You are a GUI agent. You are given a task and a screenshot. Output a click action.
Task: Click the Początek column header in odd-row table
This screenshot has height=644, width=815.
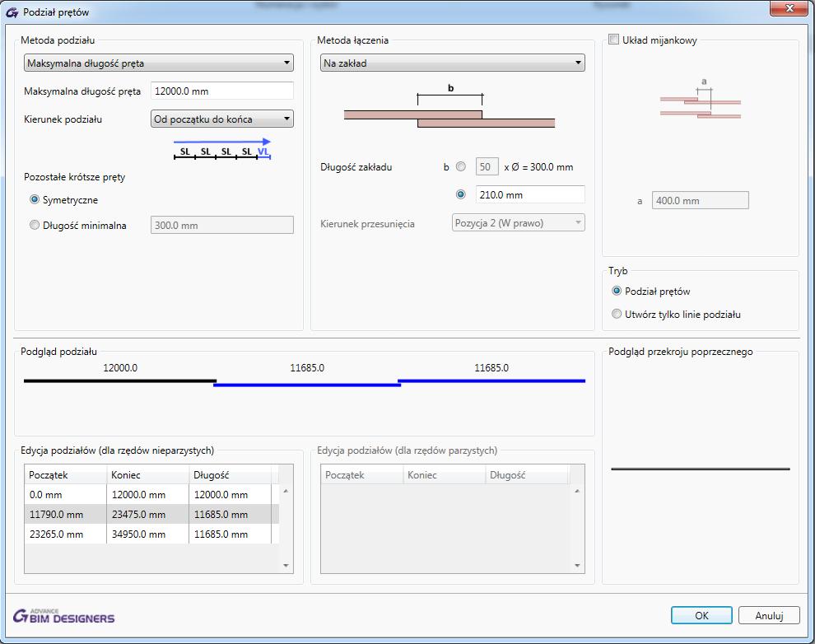tap(66, 474)
